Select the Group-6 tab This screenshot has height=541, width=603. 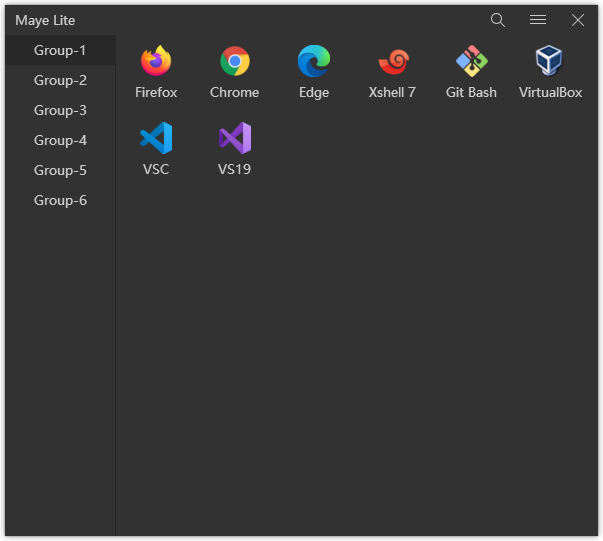click(x=60, y=200)
